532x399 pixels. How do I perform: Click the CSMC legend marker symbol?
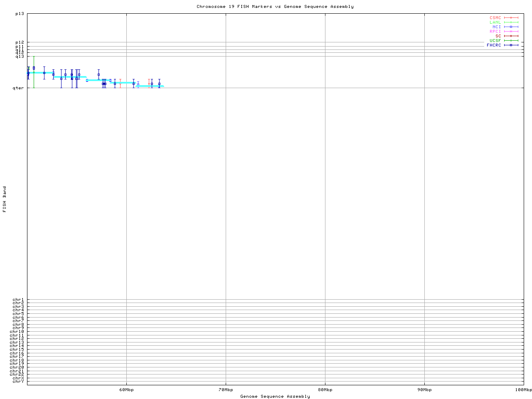pos(511,18)
